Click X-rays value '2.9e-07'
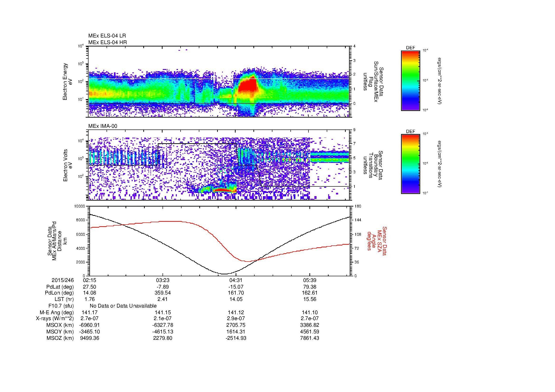The image size is (555, 392). tap(236, 318)
